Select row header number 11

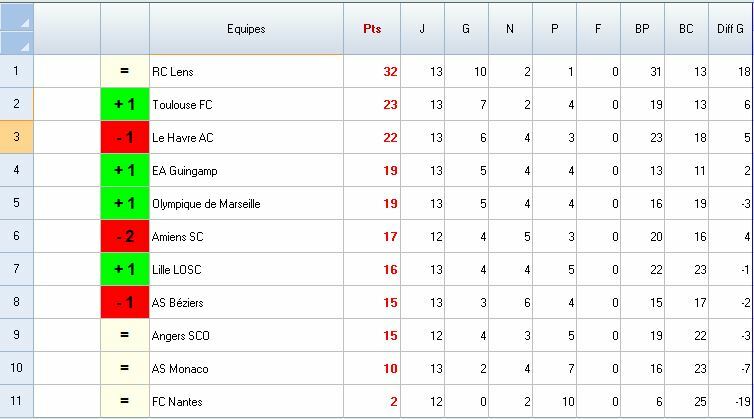coord(16,401)
